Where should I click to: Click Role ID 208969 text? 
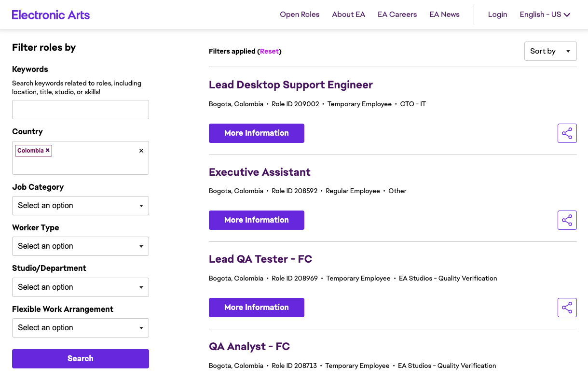coord(295,279)
